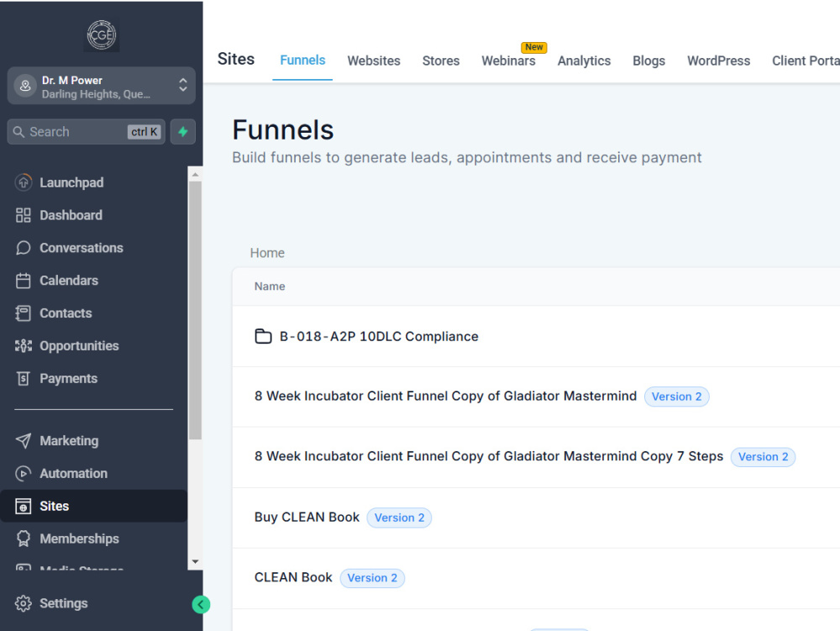Open the Buy CLEAN Book funnel
The height and width of the screenshot is (631, 840).
tap(307, 517)
